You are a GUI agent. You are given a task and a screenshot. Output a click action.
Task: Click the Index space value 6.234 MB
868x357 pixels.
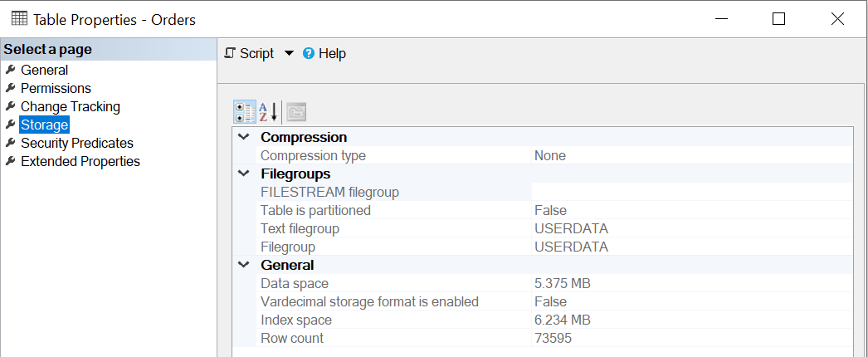563,320
